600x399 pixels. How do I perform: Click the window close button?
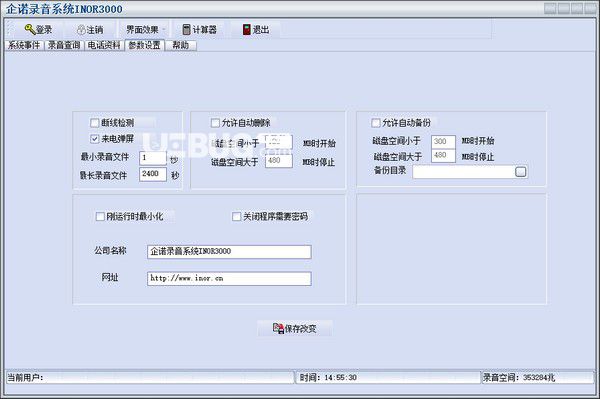(x=590, y=8)
